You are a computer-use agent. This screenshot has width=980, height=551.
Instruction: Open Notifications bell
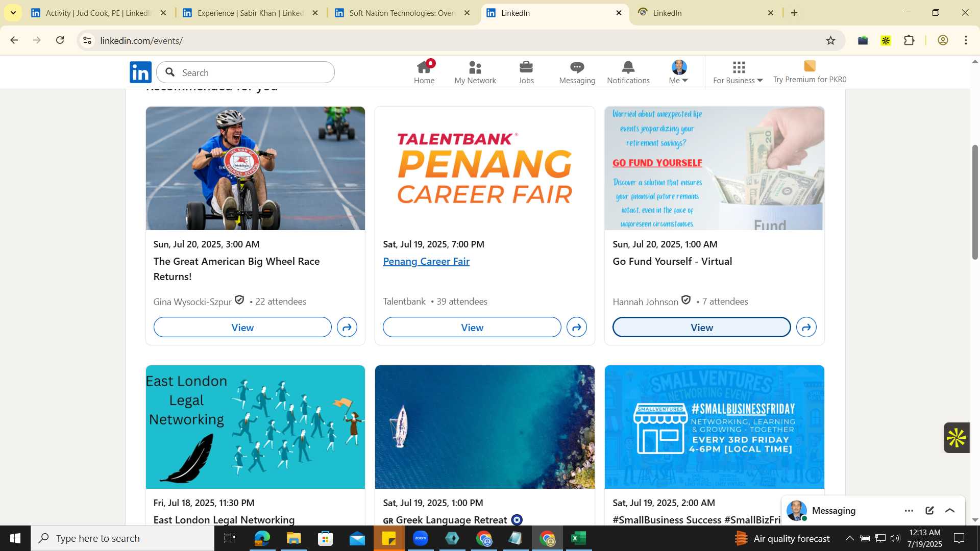[628, 72]
